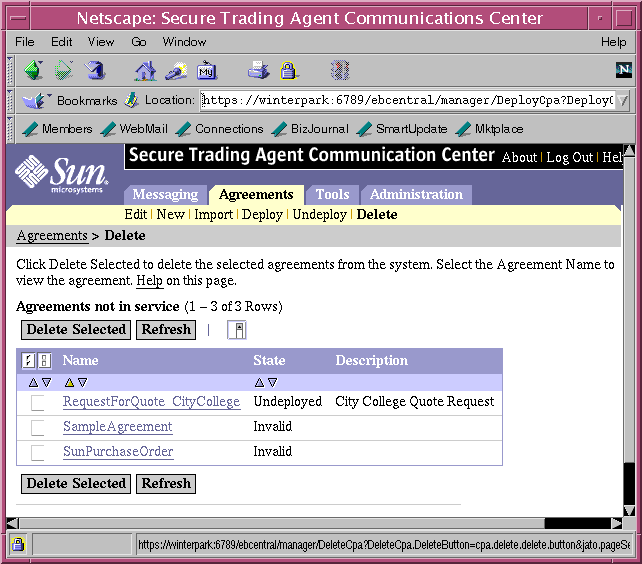Image resolution: width=642 pixels, height=564 pixels.
Task: Open My Netscape toolbar icon
Action: [206, 71]
